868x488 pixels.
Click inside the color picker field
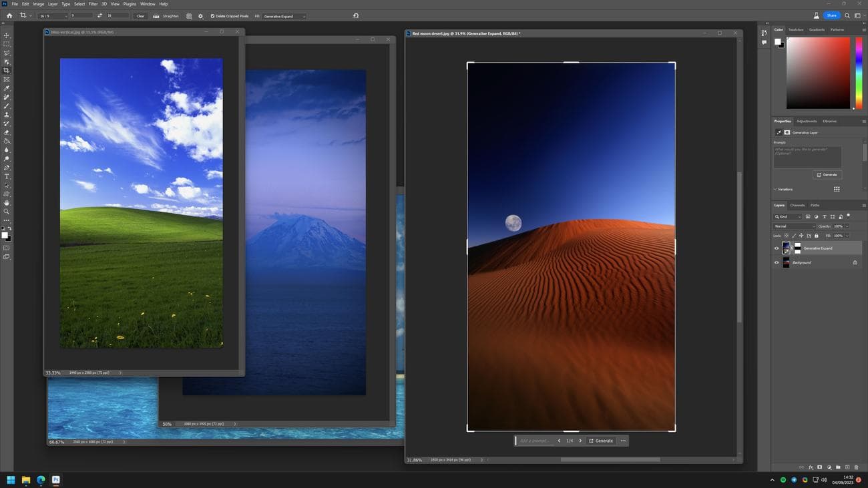[x=817, y=72]
